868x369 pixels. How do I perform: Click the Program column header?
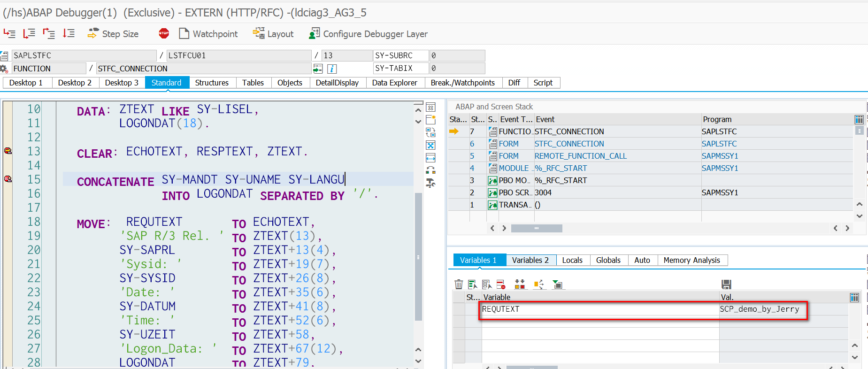(777, 119)
